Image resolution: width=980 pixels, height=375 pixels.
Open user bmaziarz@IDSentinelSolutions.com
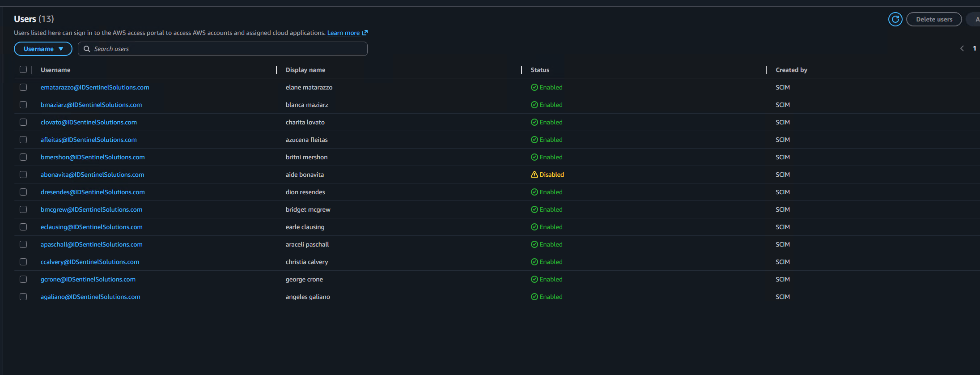[91, 105]
